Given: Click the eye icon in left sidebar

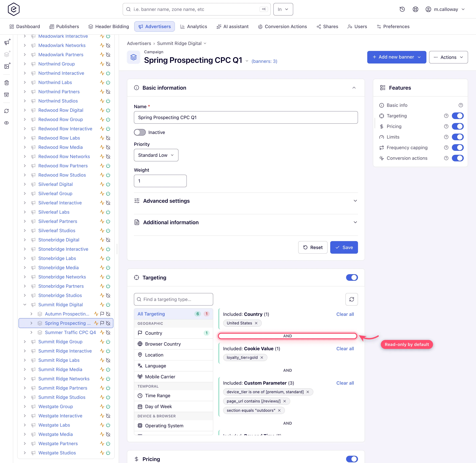Looking at the screenshot, I should [x=7, y=123].
